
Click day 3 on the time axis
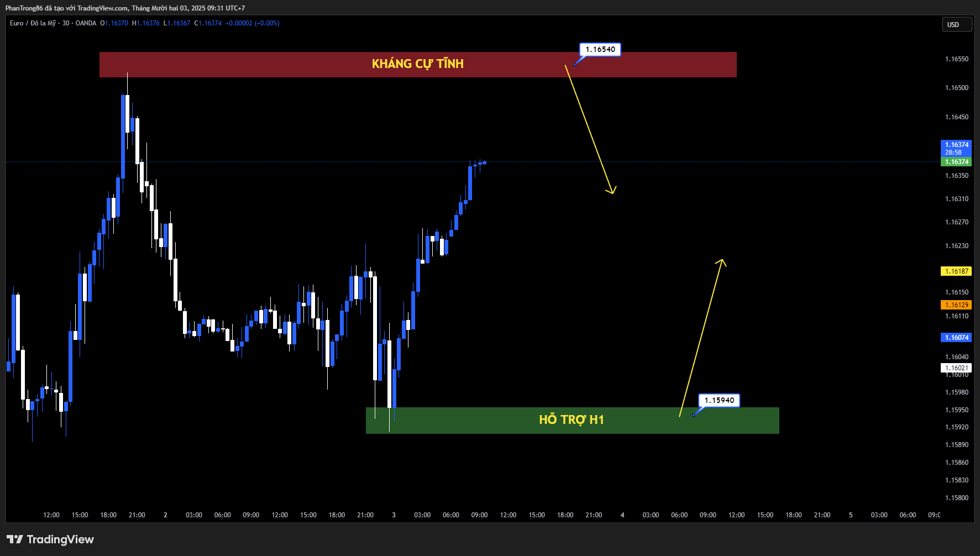[394, 515]
